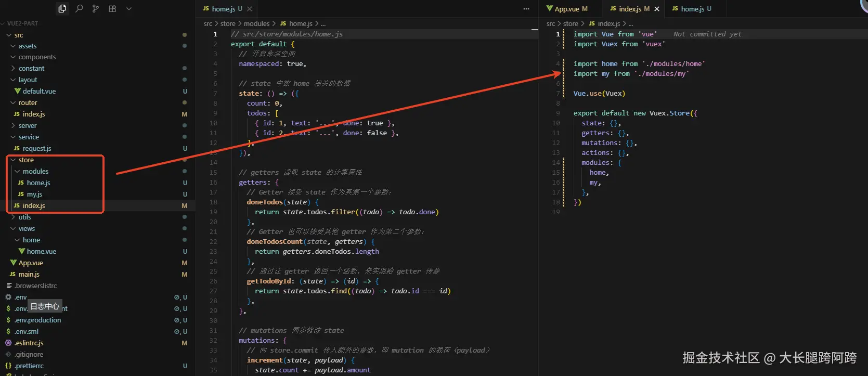Image resolution: width=868 pixels, height=376 pixels.
Task: Switch to the App.vue tab
Action: (x=566, y=9)
